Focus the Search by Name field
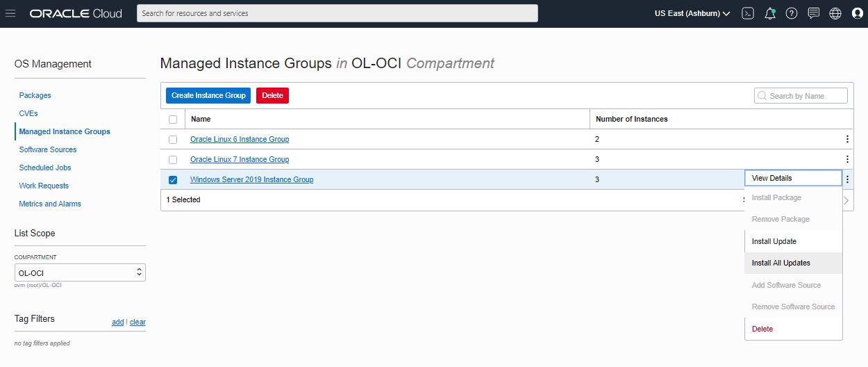The height and width of the screenshot is (367, 868). 801,95
